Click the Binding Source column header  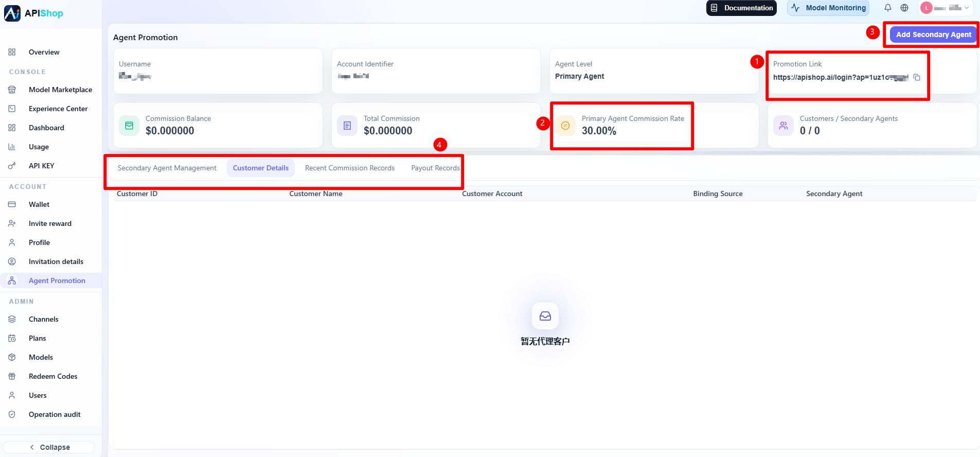(x=718, y=194)
